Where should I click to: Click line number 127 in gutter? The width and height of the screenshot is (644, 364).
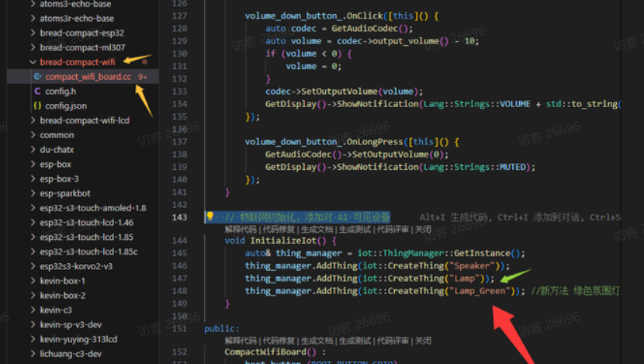[x=179, y=16]
